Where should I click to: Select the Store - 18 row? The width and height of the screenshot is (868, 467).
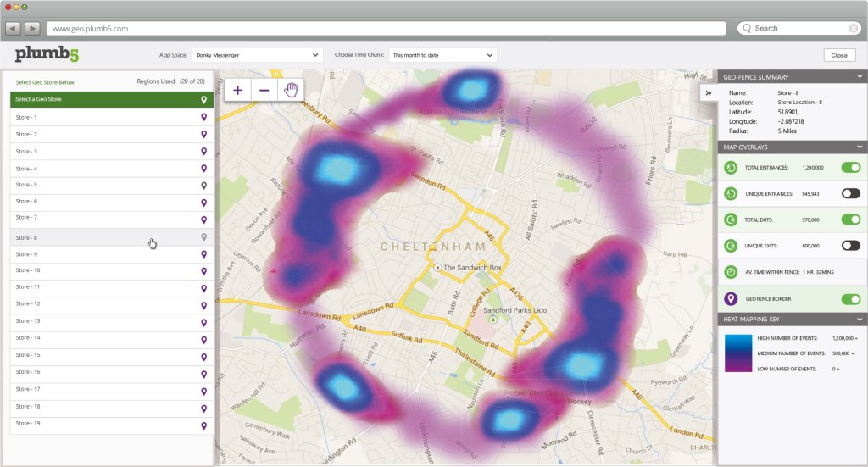click(112, 407)
